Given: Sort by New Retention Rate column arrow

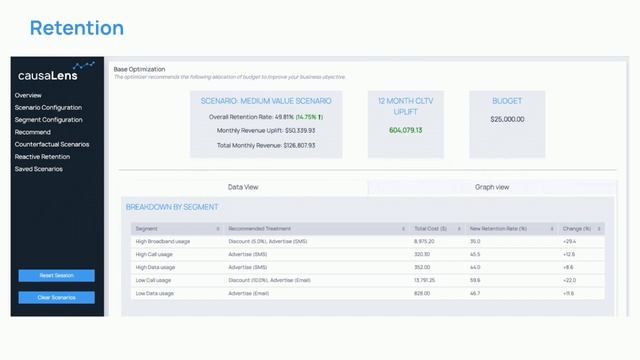Looking at the screenshot, I should 552,229.
